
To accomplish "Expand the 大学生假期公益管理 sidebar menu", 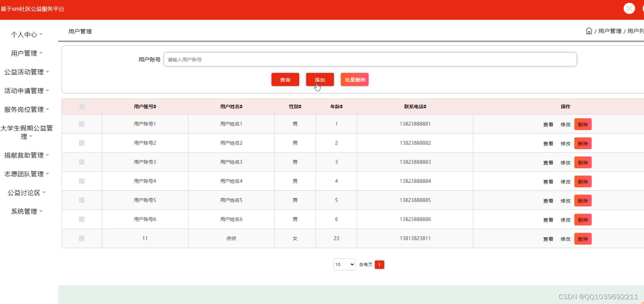I will tap(27, 132).
